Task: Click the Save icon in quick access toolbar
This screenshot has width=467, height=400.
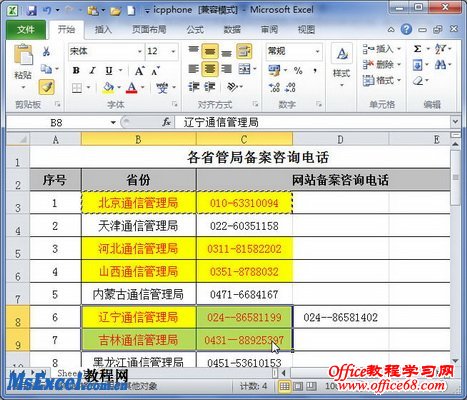Action: [32, 11]
